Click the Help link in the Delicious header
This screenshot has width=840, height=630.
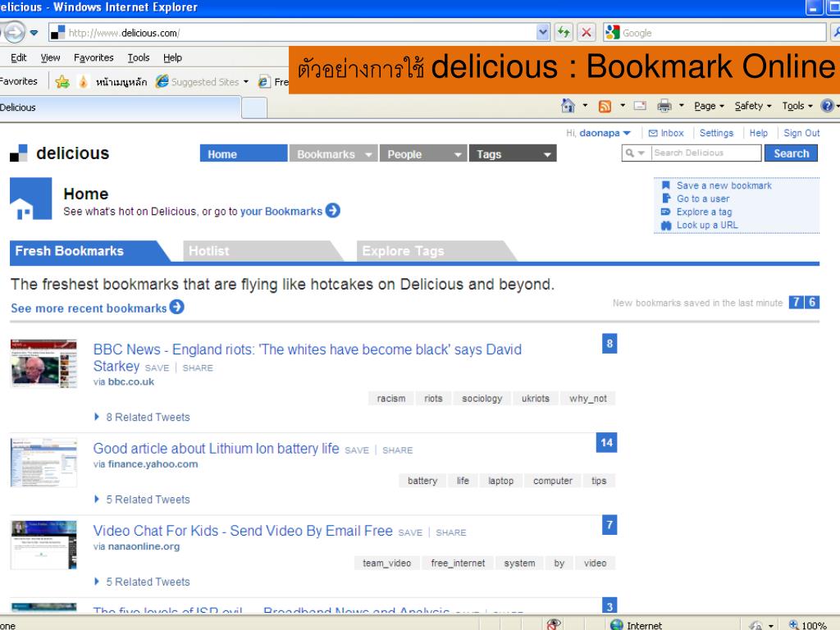coord(758,133)
